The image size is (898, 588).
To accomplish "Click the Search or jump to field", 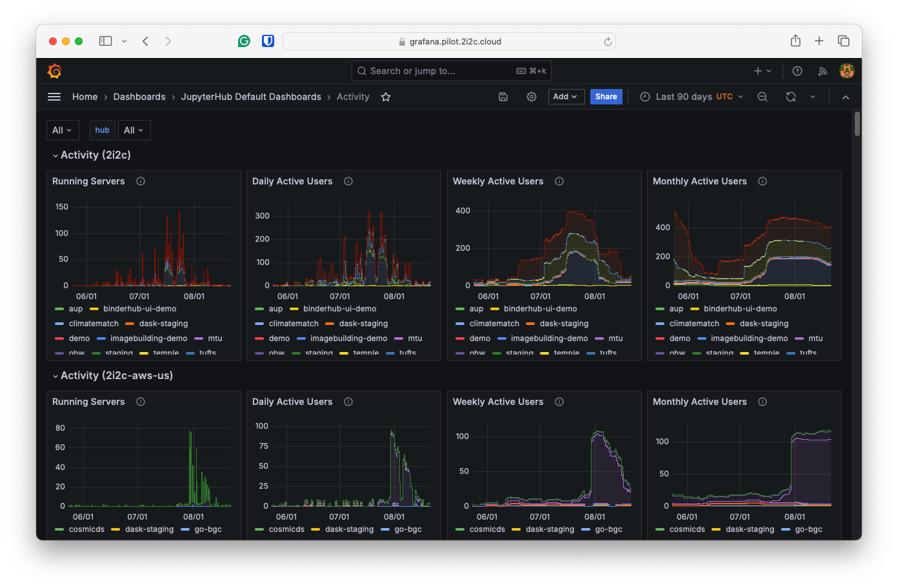I will click(451, 71).
